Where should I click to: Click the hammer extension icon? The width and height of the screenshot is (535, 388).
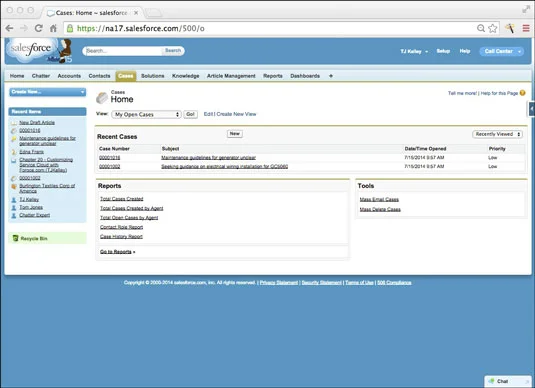click(510, 28)
